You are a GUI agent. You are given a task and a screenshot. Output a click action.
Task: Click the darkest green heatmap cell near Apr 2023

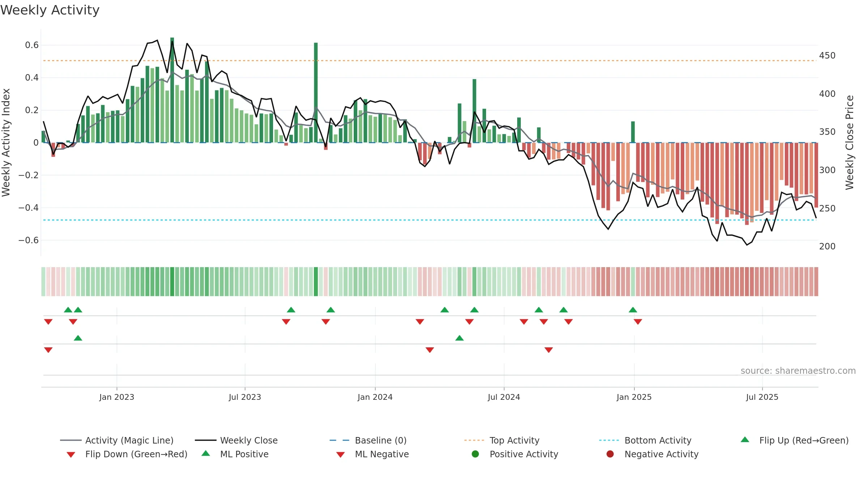pyautogui.click(x=172, y=282)
